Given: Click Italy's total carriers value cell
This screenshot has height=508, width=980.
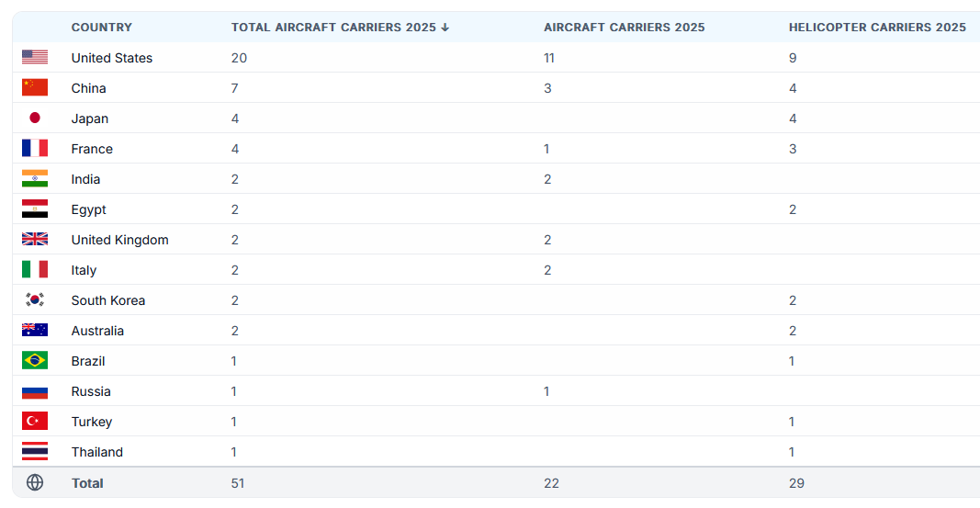Looking at the screenshot, I should pyautogui.click(x=235, y=270).
